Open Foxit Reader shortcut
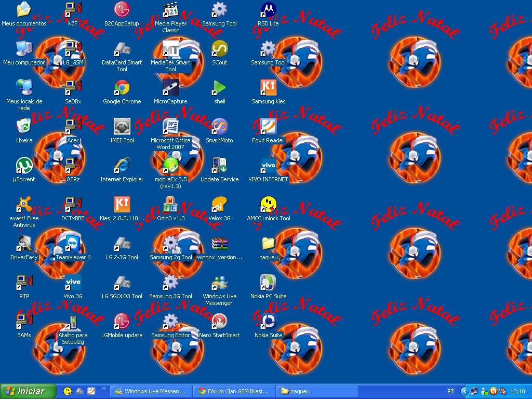Screen dimensions: 532x399 pos(269,127)
